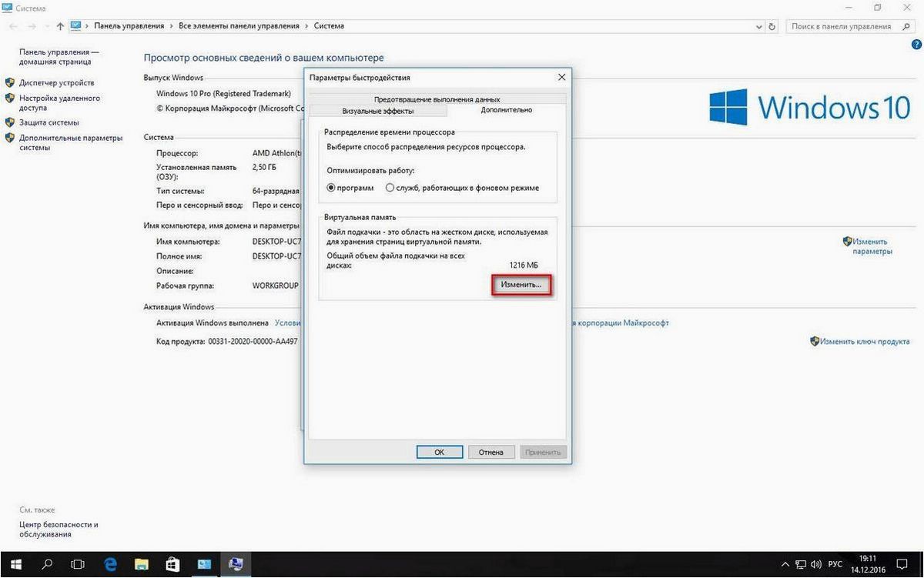This screenshot has height=578, width=924.
Task: Click the computer icon in address bar
Action: [75, 25]
